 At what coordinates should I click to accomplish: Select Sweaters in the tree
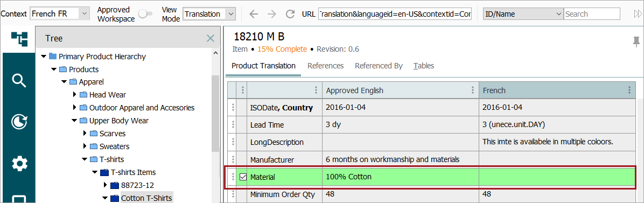(114, 146)
